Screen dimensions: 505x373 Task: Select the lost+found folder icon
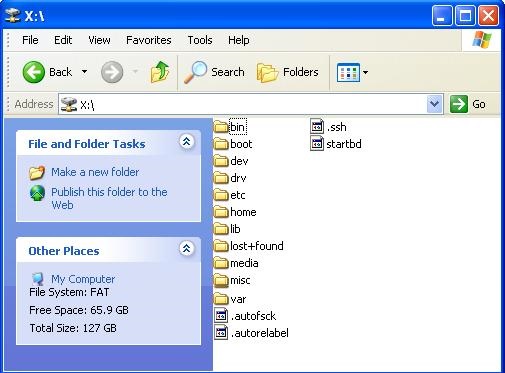(221, 246)
